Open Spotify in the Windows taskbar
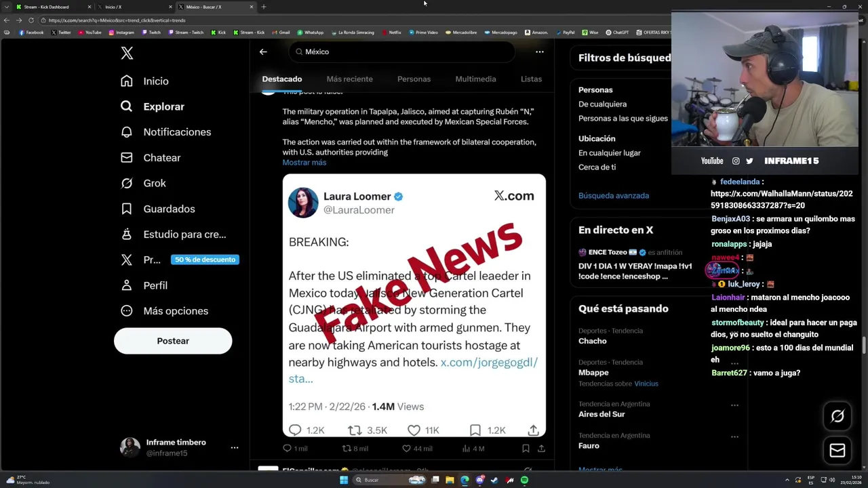The image size is (868, 488). tap(524, 480)
